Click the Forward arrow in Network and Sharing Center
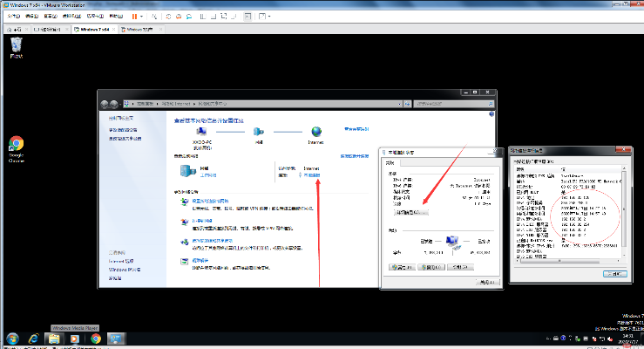Viewport: 644px width, 349px height. (114, 104)
